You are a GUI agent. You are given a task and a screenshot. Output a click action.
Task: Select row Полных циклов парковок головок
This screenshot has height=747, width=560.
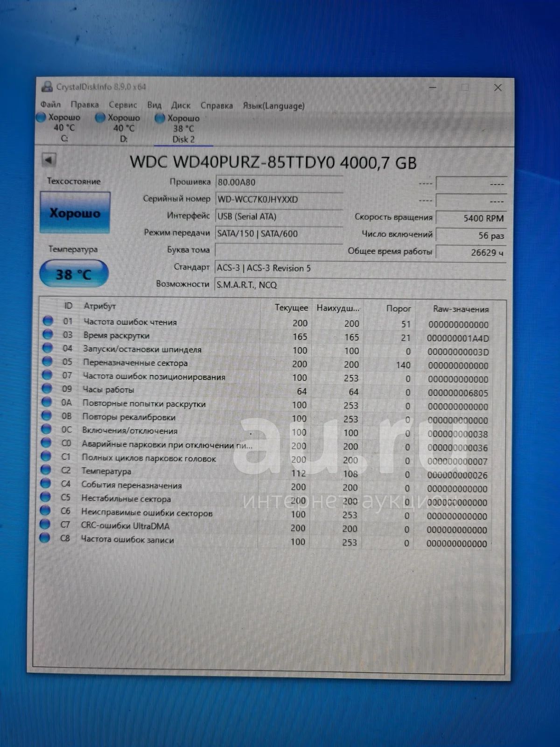[265, 458]
